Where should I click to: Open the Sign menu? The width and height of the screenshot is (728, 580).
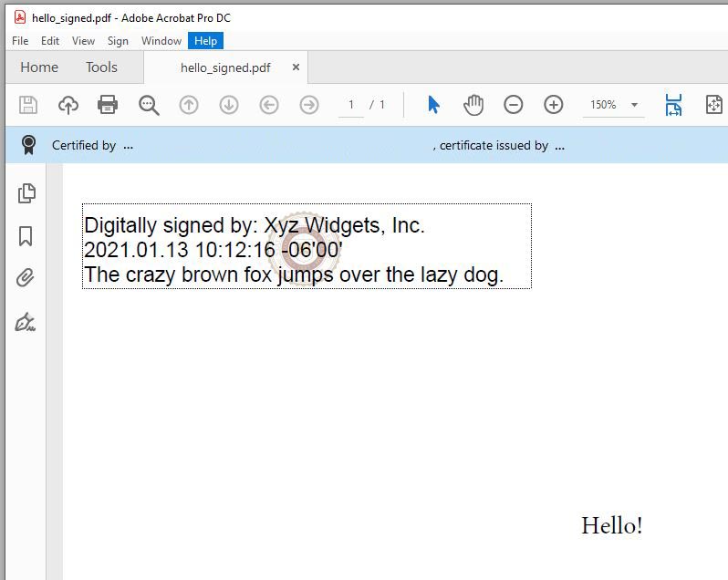(118, 41)
